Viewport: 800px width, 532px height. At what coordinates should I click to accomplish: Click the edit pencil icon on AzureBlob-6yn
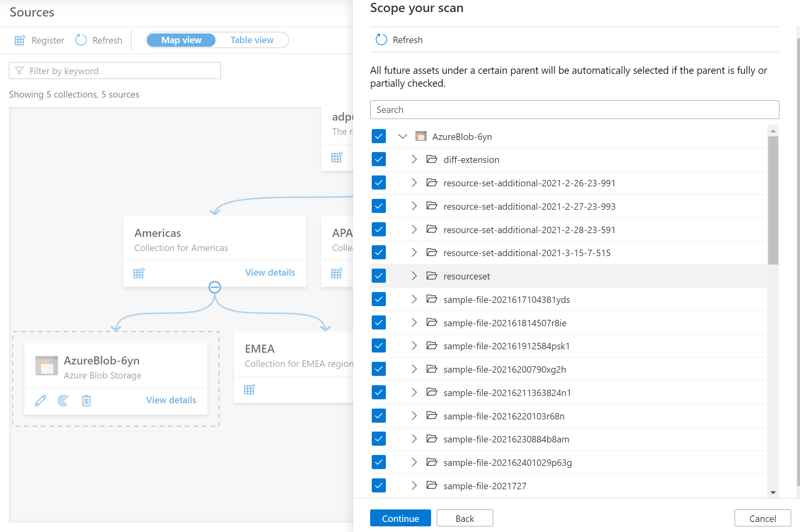point(40,399)
